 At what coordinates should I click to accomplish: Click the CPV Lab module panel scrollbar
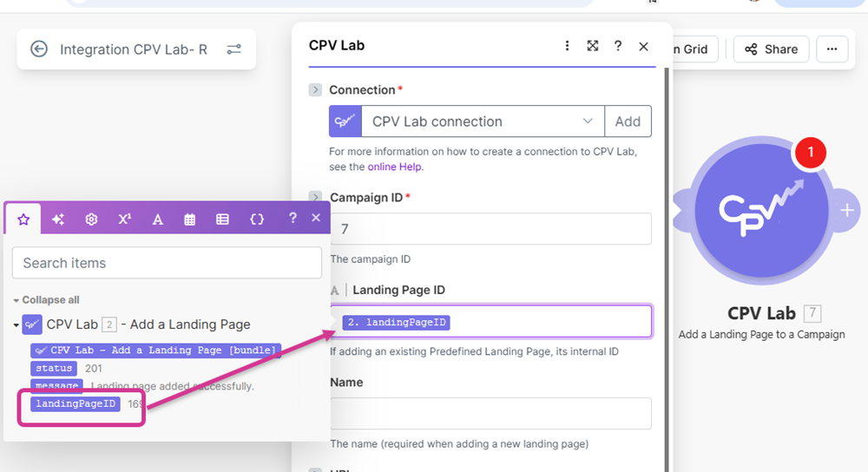667,270
